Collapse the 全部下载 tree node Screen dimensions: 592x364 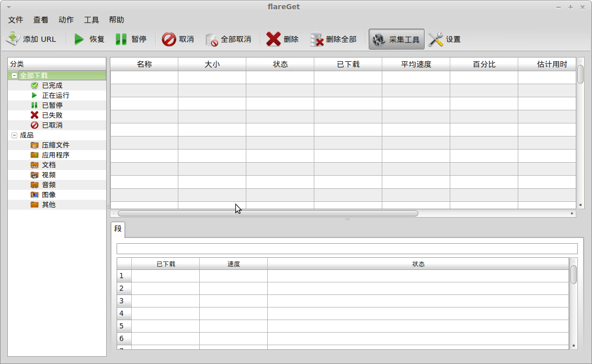(14, 75)
